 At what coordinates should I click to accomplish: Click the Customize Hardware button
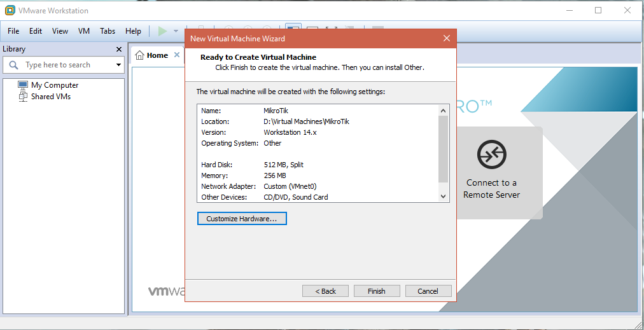click(x=242, y=219)
